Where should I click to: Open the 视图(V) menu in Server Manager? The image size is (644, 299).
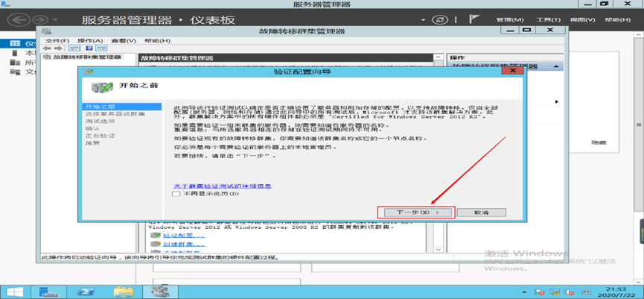[582, 19]
